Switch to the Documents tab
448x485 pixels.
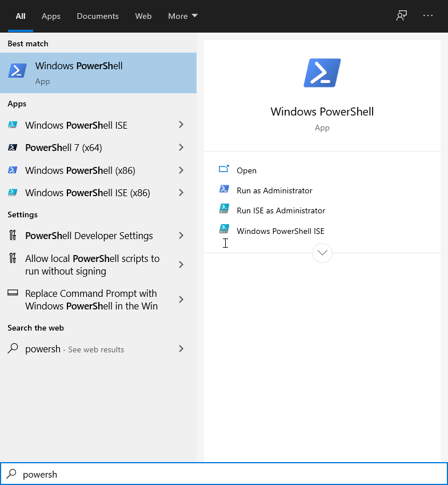point(98,16)
